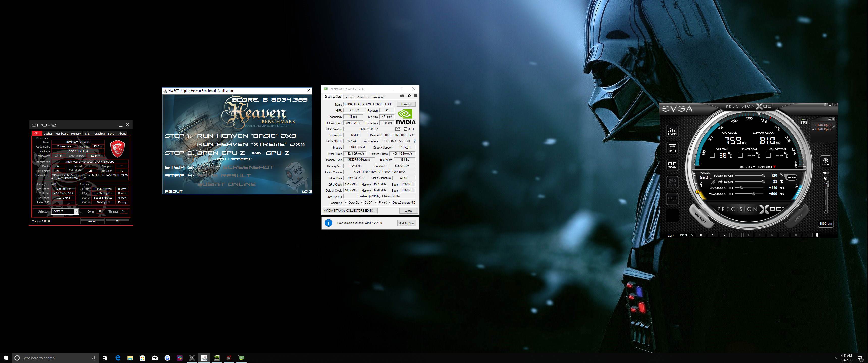Toggle the OpenCL checkbox in GPU-Z
This screenshot has width=868, height=363.
(x=346, y=203)
